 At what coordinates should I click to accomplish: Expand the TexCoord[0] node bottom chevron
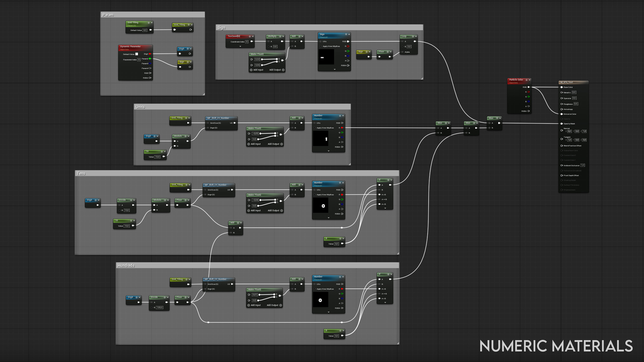240,46
